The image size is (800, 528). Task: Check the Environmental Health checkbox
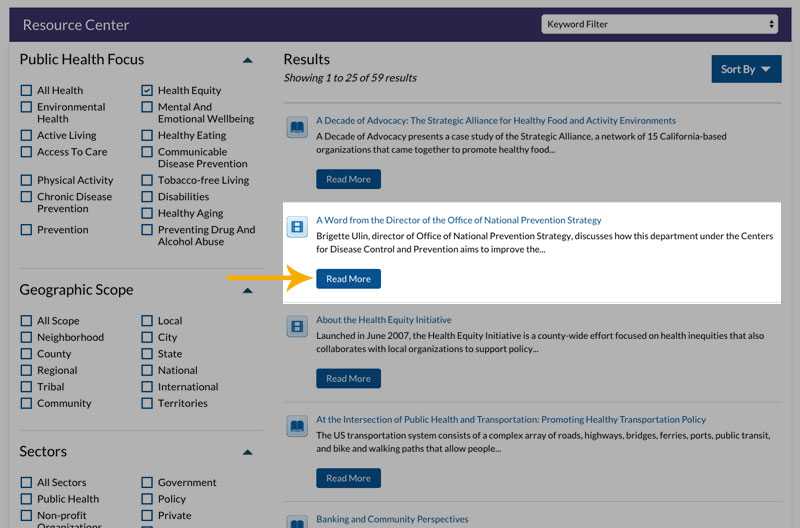pyautogui.click(x=26, y=107)
